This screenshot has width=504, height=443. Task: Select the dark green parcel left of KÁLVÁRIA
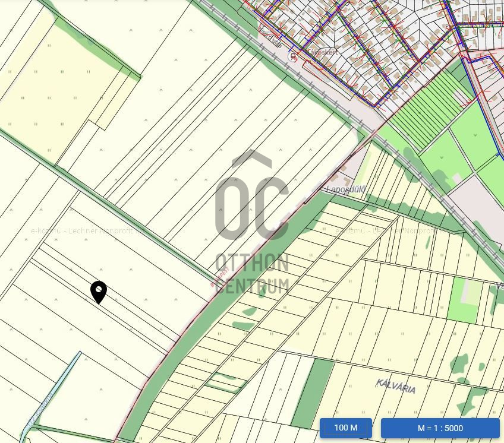click(313, 394)
